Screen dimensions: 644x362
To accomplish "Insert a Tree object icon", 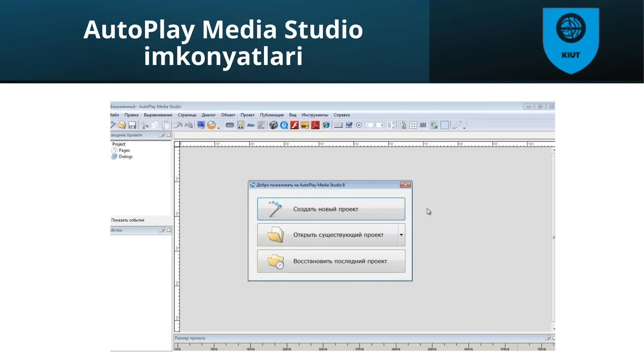I will (403, 125).
